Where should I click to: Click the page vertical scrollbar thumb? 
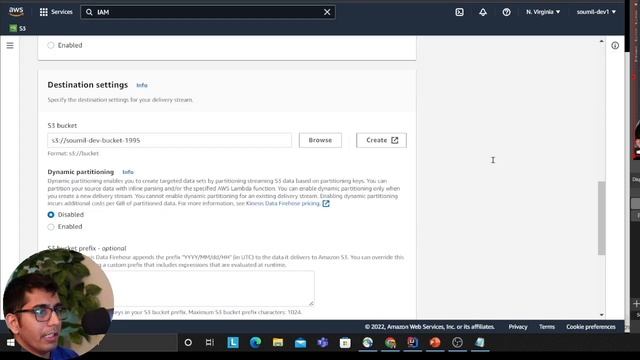(x=602, y=218)
